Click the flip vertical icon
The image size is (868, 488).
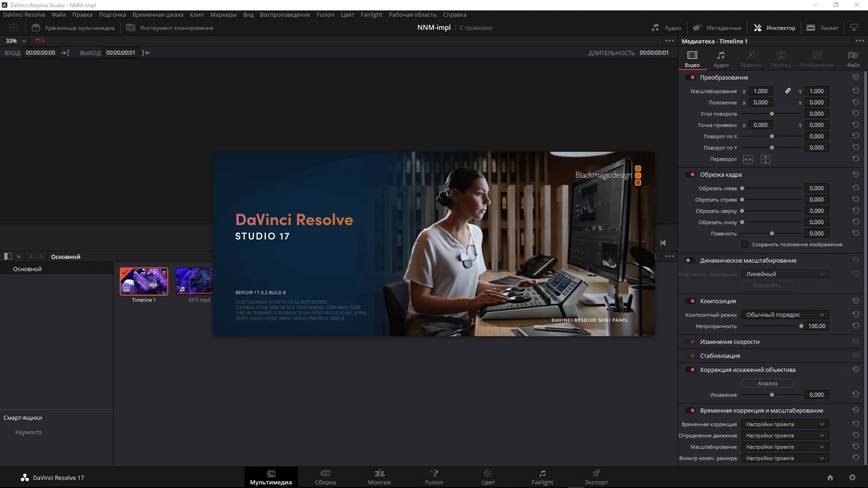pyautogui.click(x=765, y=159)
